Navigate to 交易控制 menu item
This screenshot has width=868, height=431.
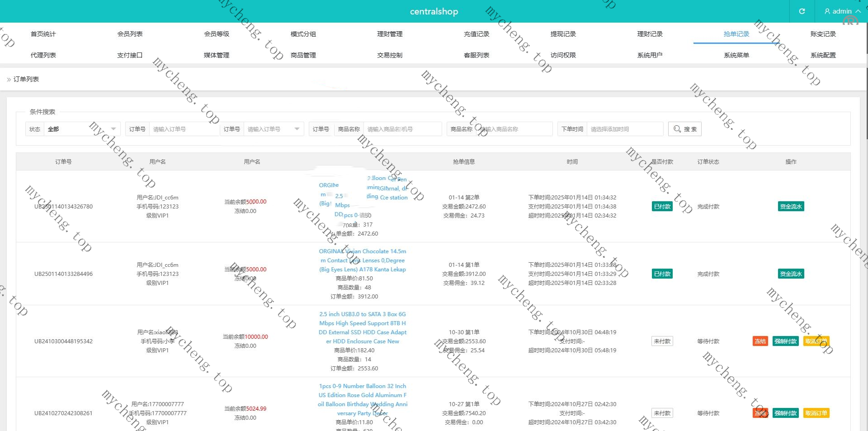tap(390, 55)
